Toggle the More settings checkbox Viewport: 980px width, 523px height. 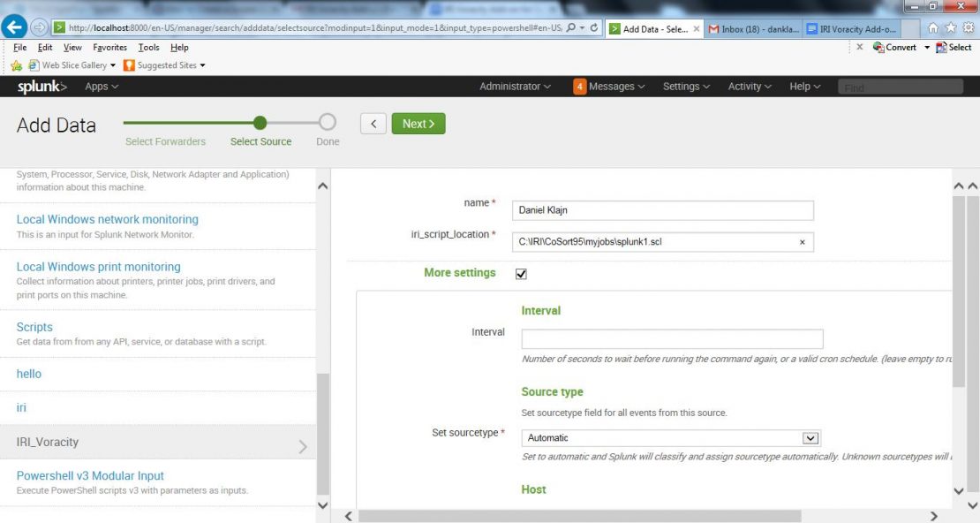[521, 274]
